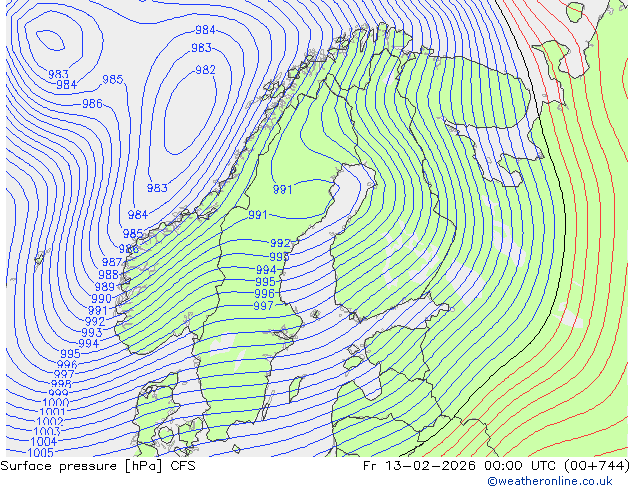Click the 998 isobar label
Screen dimensions: 634x490
click(x=61, y=384)
